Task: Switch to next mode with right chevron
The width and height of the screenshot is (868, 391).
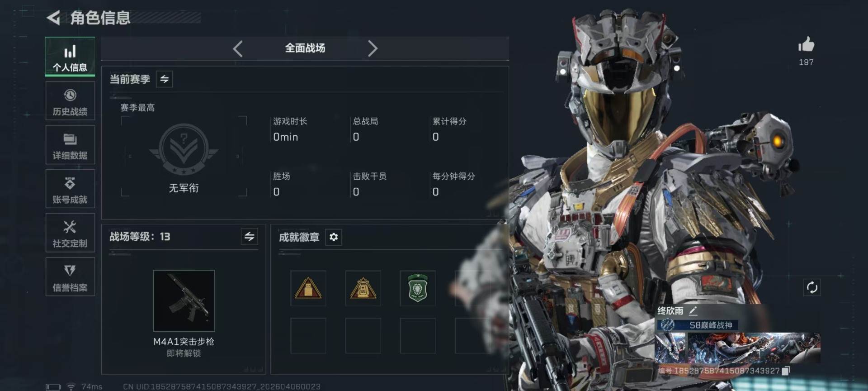Action: coord(373,48)
